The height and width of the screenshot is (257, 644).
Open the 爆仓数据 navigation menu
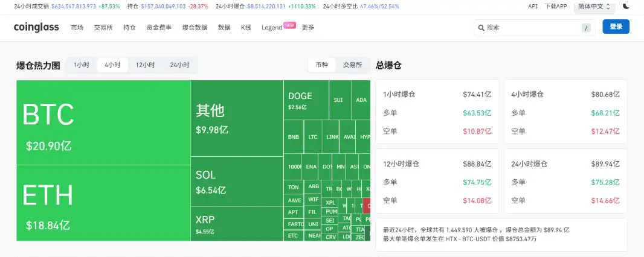[x=195, y=27]
